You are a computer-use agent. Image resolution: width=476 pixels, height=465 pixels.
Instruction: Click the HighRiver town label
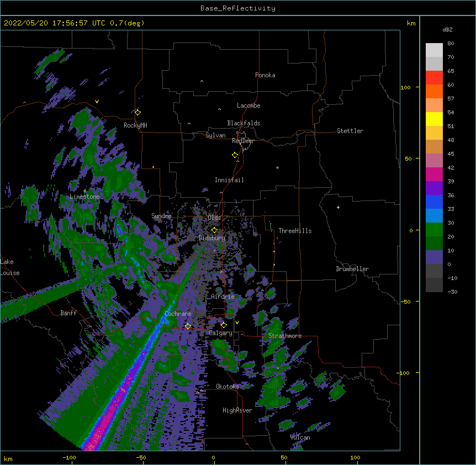[237, 410]
